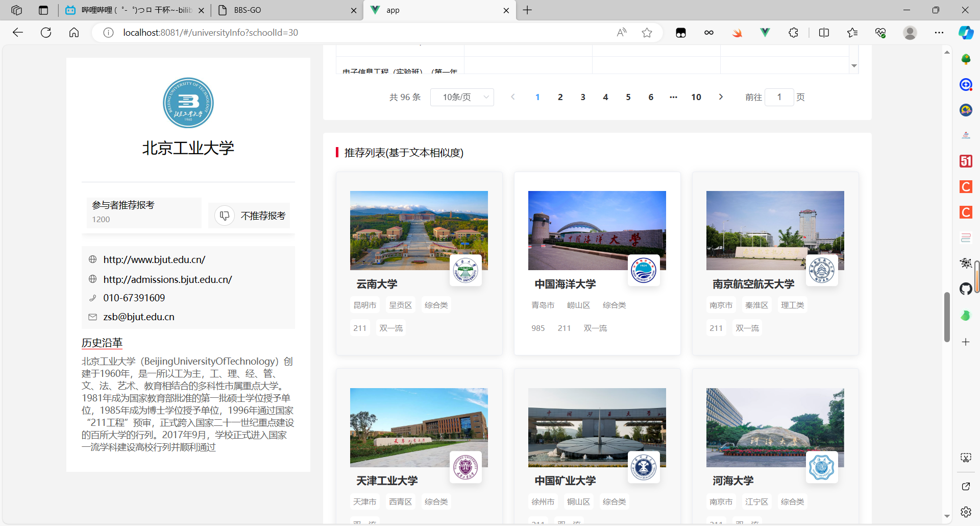980x526 pixels.
Task: Click the thumbs-down icon next to 不推荐报考
Action: click(225, 216)
